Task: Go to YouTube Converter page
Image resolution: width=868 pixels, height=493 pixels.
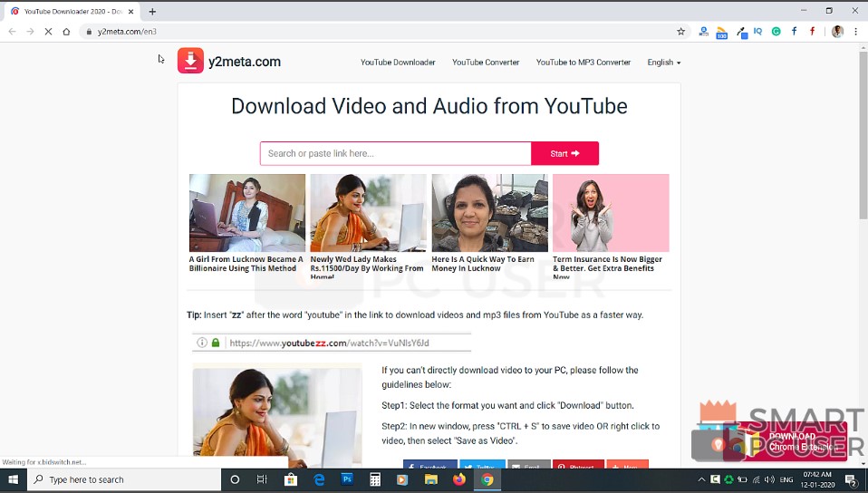Action: coord(486,63)
